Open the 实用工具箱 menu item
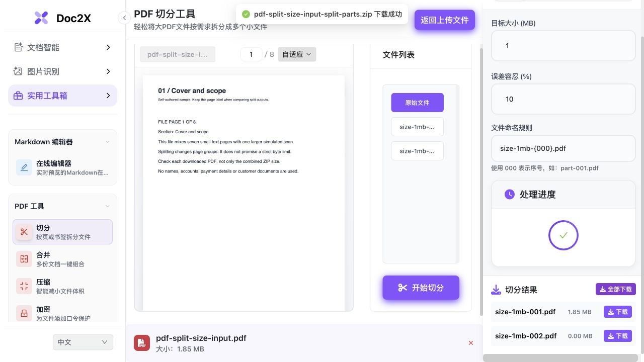Viewport: 644px width, 362px height. [x=62, y=96]
